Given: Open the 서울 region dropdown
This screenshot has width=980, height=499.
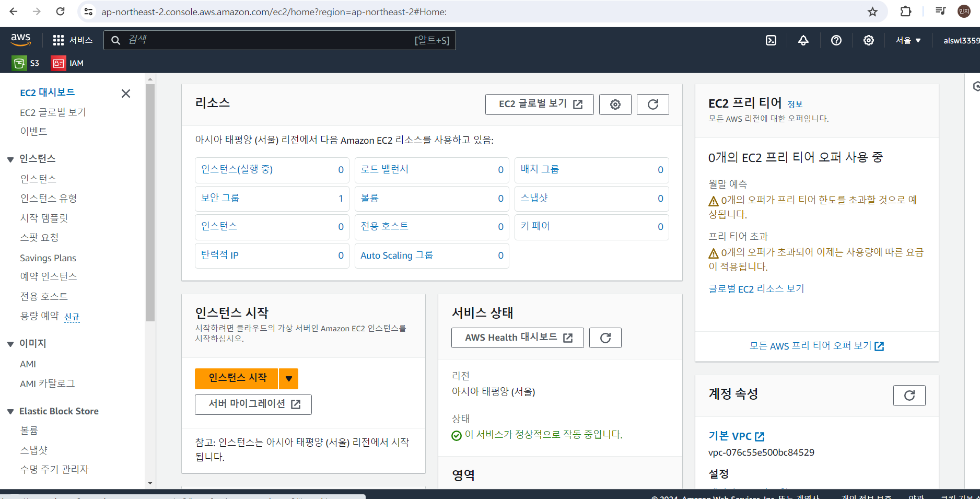Looking at the screenshot, I should click(x=908, y=40).
